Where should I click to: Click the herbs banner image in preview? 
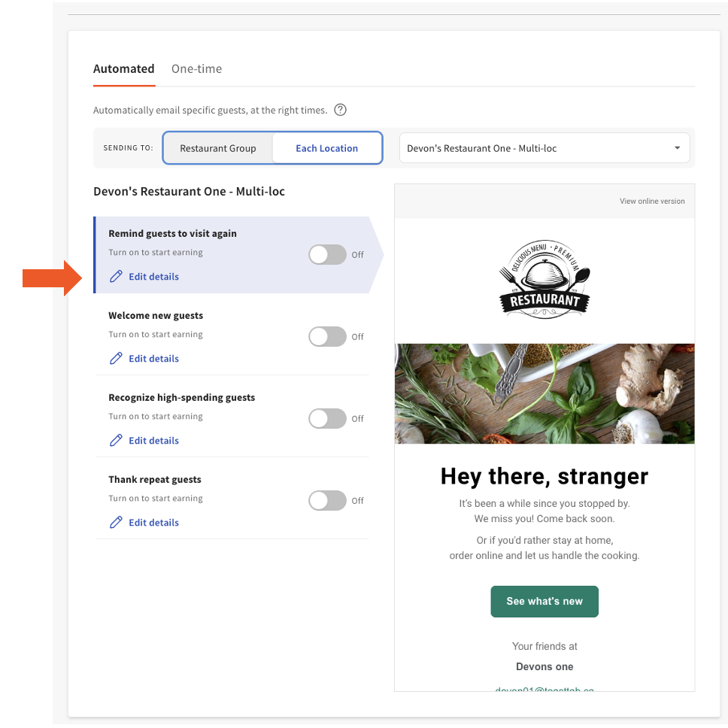544,393
